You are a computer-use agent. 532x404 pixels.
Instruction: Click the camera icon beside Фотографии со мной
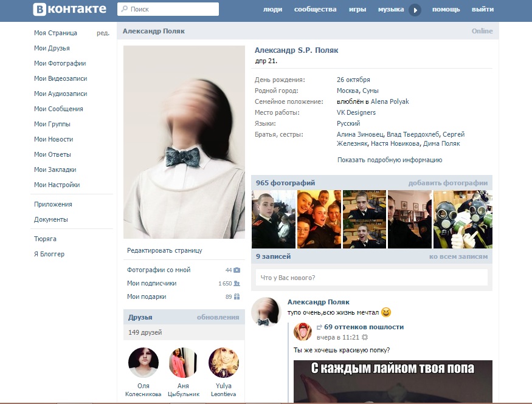point(237,270)
